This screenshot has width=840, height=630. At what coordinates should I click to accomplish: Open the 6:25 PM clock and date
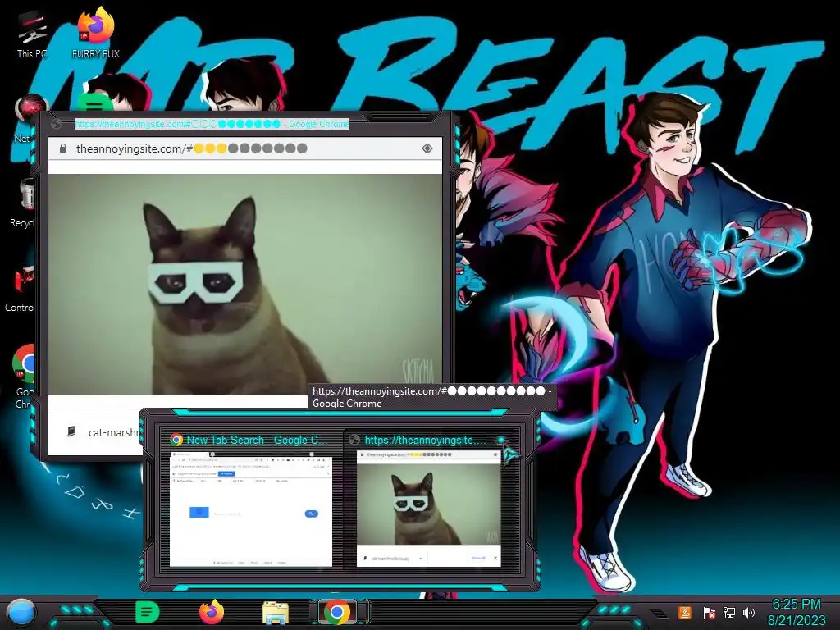click(797, 612)
